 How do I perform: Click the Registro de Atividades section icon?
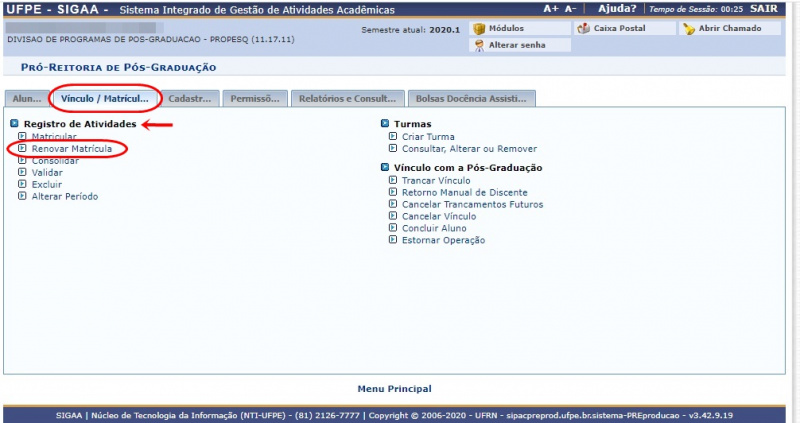click(x=14, y=123)
